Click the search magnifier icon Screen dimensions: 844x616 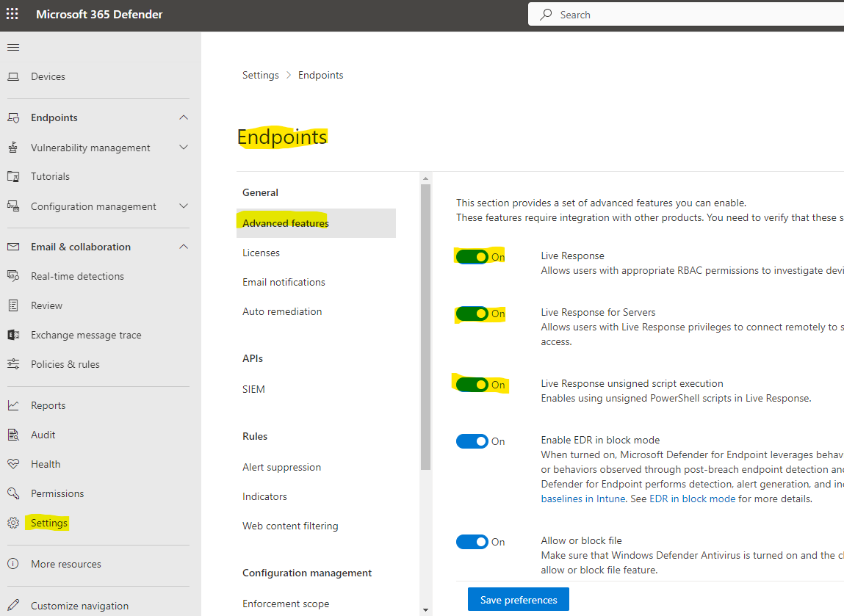tap(546, 15)
